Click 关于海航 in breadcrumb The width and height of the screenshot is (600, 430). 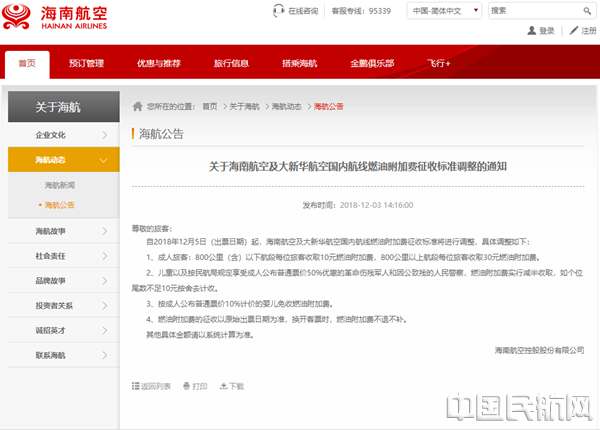245,106
